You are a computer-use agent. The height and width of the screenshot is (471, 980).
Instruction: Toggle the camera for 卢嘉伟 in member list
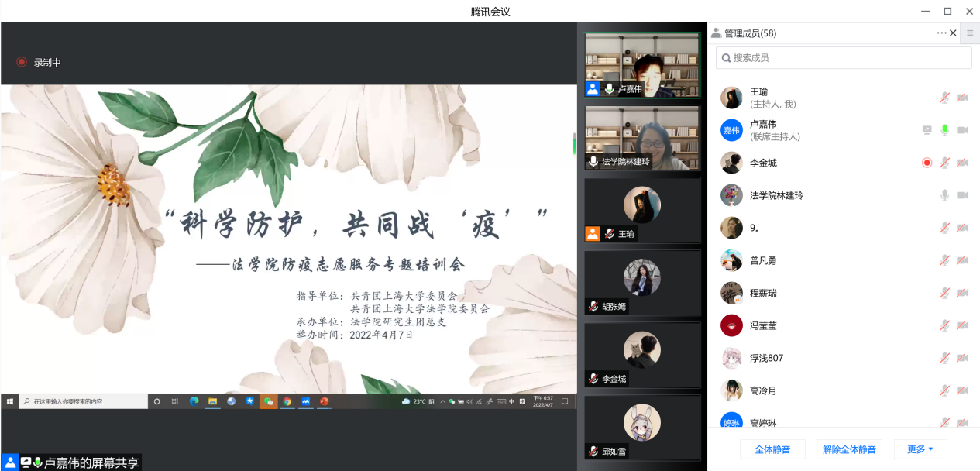(962, 130)
